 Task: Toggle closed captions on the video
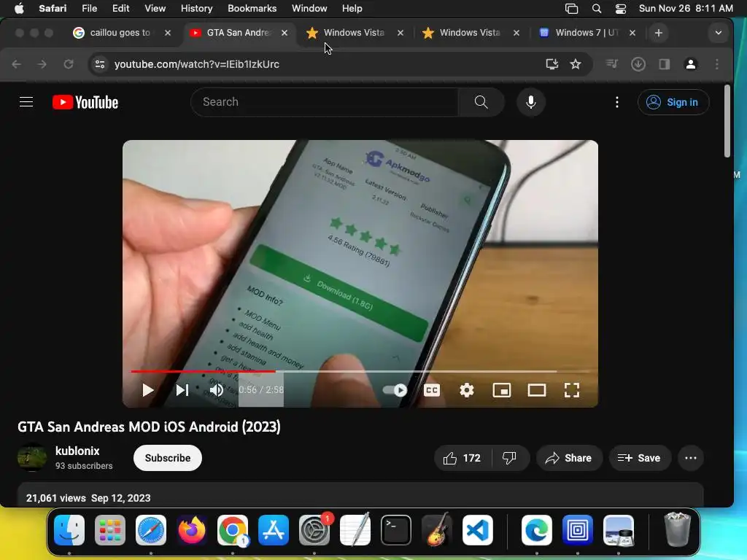click(x=432, y=390)
